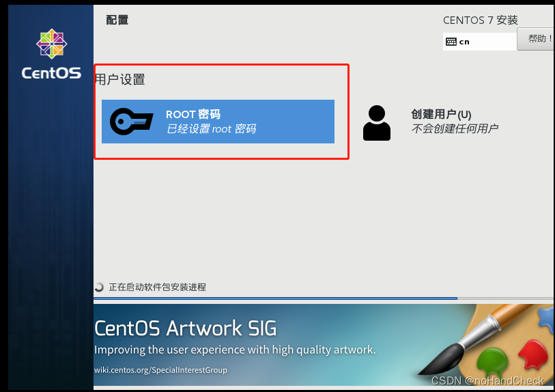Click the spinning progress indicator icon
The height and width of the screenshot is (392, 555).
point(99,287)
